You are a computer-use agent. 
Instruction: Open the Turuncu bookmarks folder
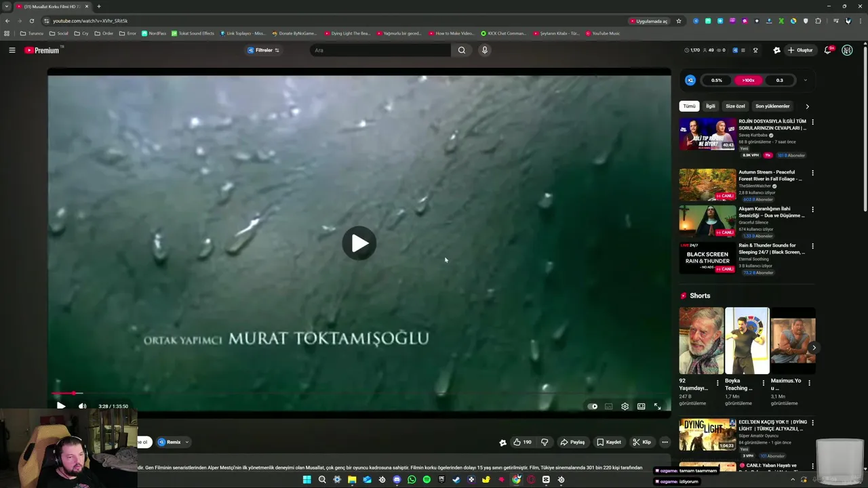pyautogui.click(x=32, y=33)
